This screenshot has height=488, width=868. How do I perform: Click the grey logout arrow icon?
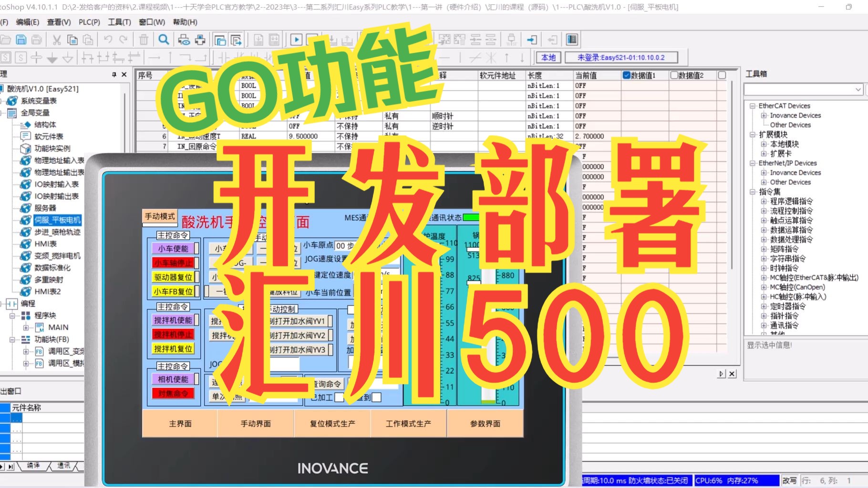pyautogui.click(x=552, y=40)
